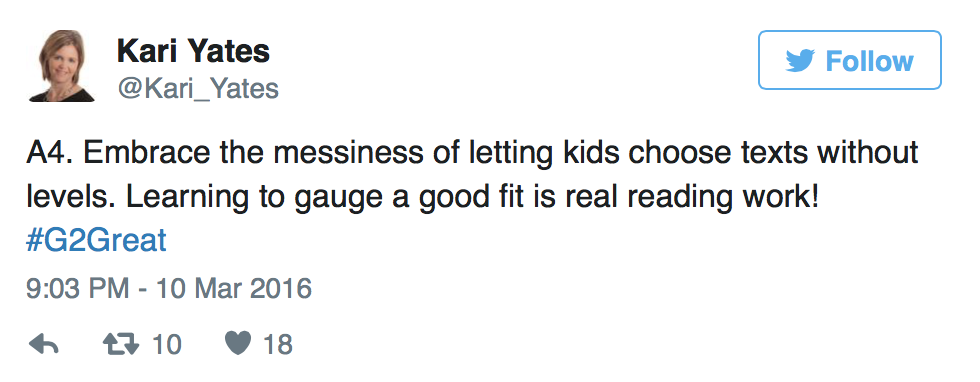
Task: Follow Kari Yates
Action: click(849, 60)
